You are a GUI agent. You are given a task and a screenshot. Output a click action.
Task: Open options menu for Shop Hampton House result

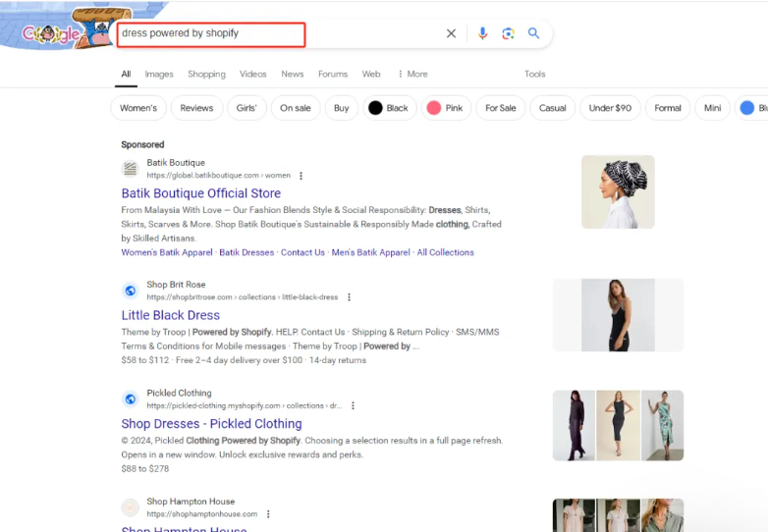pos(268,514)
